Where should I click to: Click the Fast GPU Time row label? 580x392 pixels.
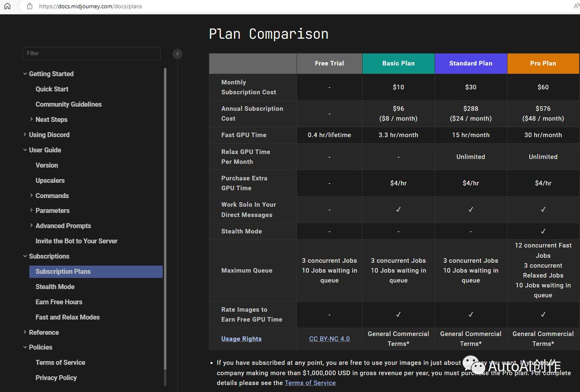(x=244, y=135)
